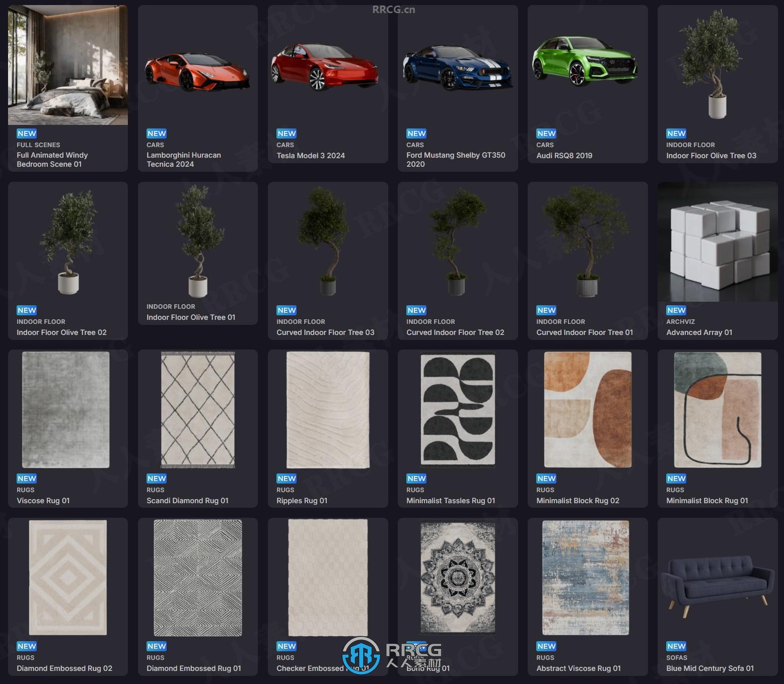Image resolution: width=784 pixels, height=684 pixels.
Task: Open Curved Indoor Floor Tree 01 image
Action: point(587,242)
